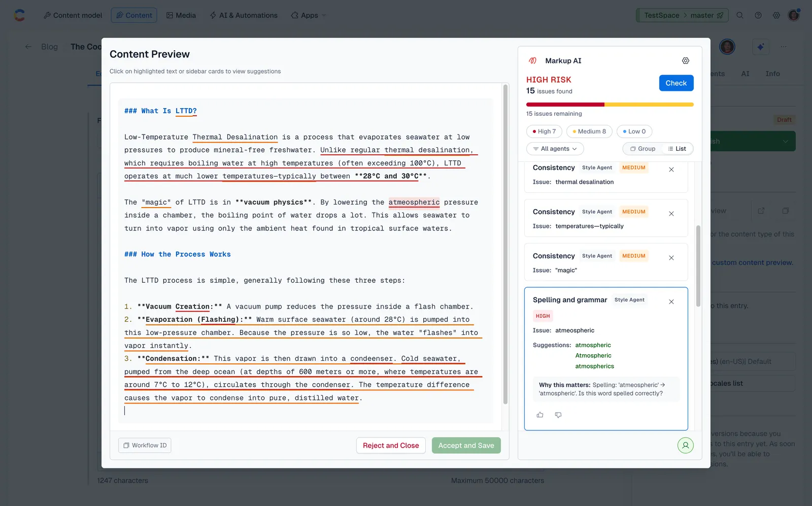Open the Media tab
This screenshot has width=812, height=506.
pos(181,15)
